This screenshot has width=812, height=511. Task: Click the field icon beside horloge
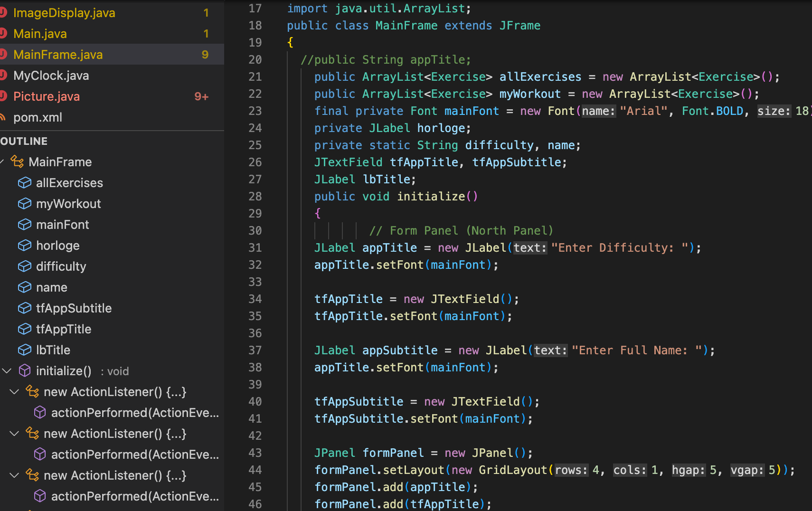tap(25, 245)
